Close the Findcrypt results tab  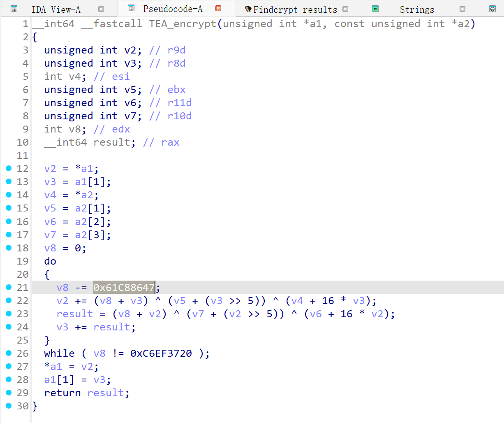pyautogui.click(x=345, y=8)
